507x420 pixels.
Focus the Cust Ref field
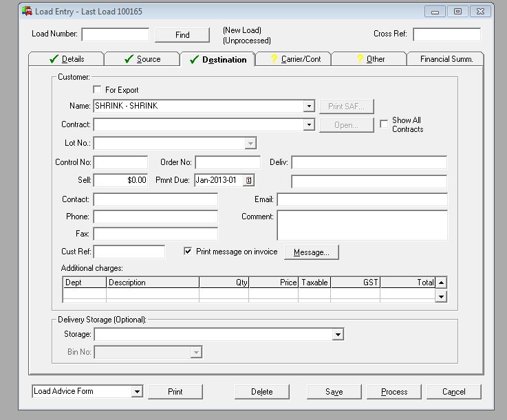tap(129, 252)
